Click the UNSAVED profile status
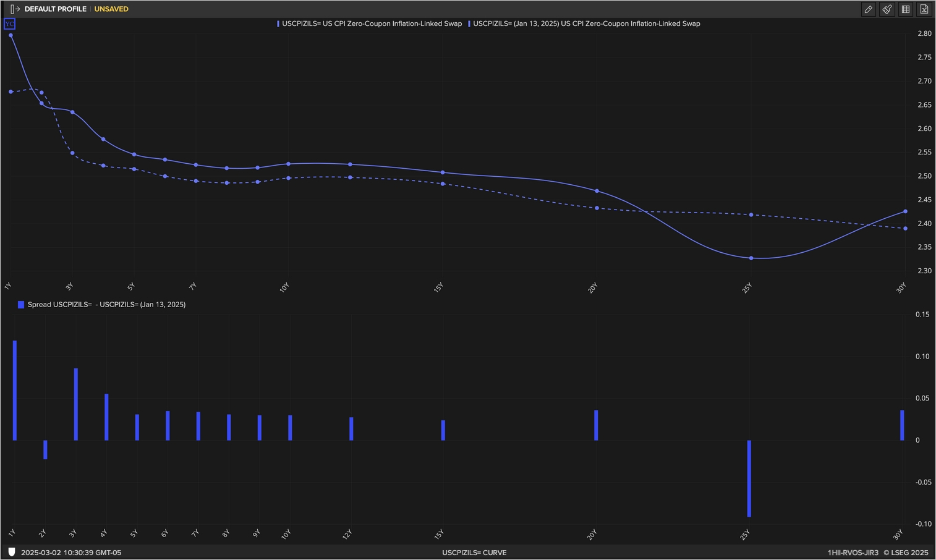This screenshot has height=560, width=936. pyautogui.click(x=111, y=9)
